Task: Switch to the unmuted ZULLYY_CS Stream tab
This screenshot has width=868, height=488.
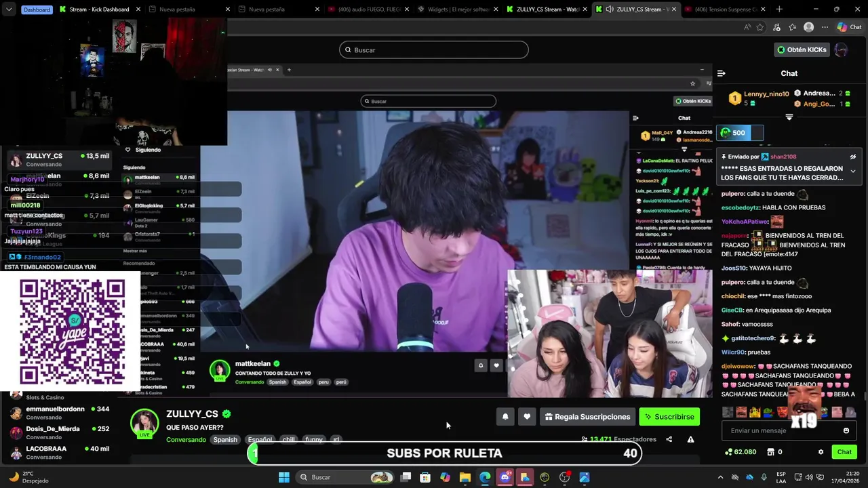Action: pyautogui.click(x=636, y=9)
